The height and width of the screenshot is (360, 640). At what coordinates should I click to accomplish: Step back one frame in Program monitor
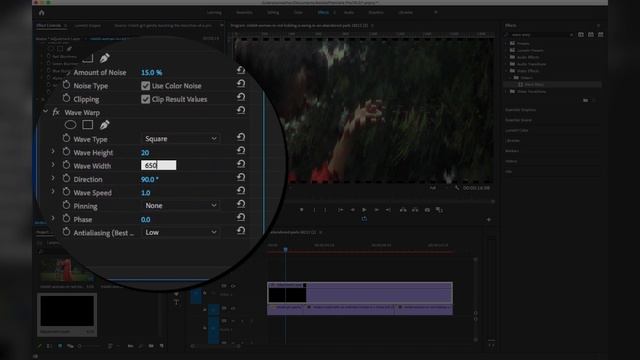(x=352, y=210)
